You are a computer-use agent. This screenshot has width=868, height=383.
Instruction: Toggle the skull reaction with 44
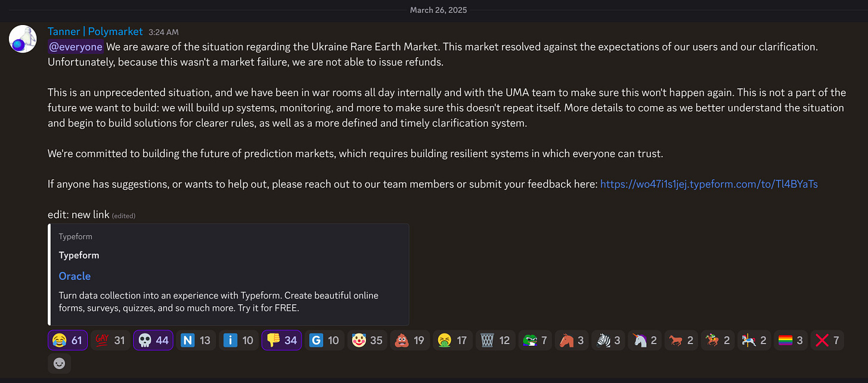[153, 340]
